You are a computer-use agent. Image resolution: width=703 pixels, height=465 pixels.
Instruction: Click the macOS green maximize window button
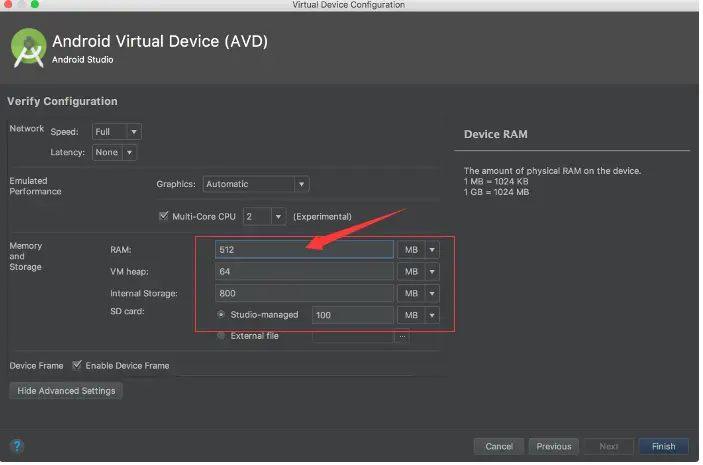click(x=35, y=4)
